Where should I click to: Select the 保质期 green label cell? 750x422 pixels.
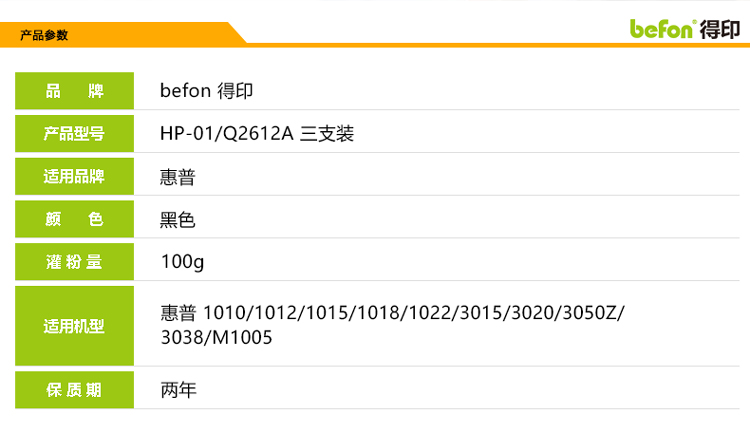(74, 389)
